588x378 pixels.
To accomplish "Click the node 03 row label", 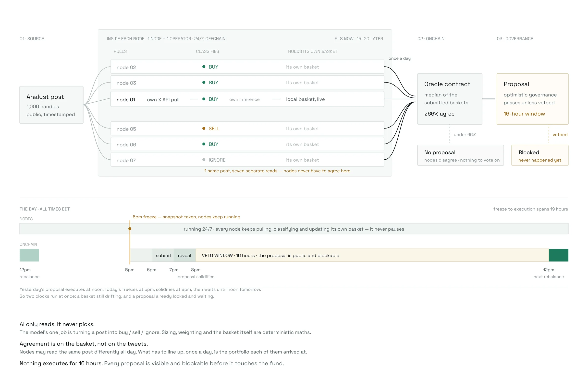I will (126, 83).
